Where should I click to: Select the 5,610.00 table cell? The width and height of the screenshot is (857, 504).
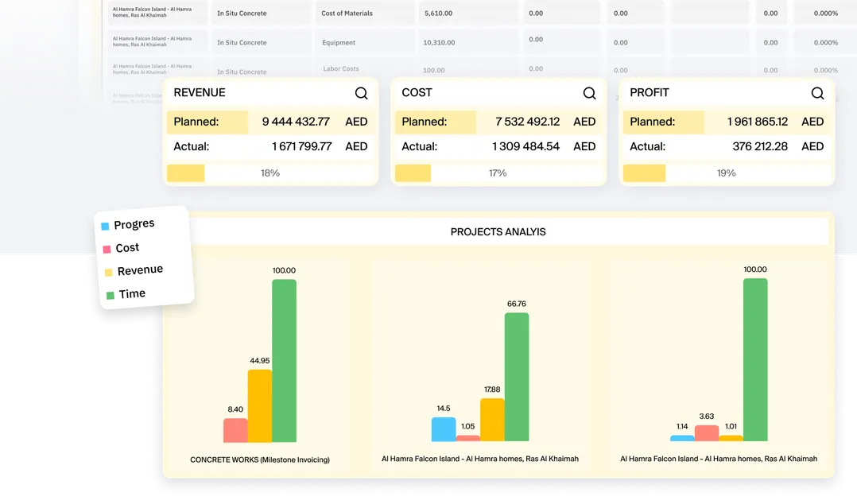pyautogui.click(x=467, y=14)
